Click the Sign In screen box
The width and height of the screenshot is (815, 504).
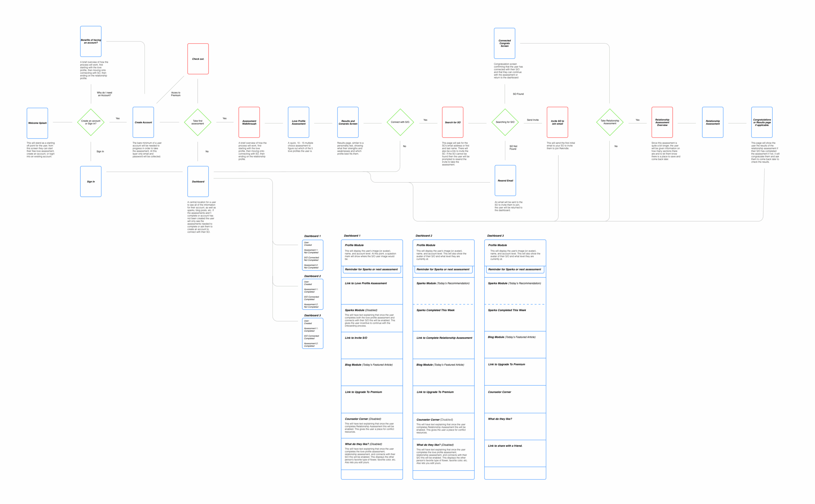91,182
